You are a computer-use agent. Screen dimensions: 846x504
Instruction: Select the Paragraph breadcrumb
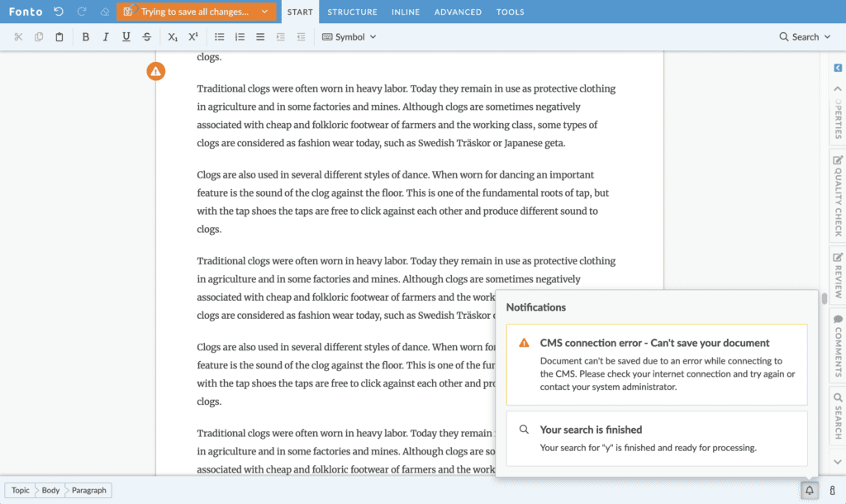point(89,490)
